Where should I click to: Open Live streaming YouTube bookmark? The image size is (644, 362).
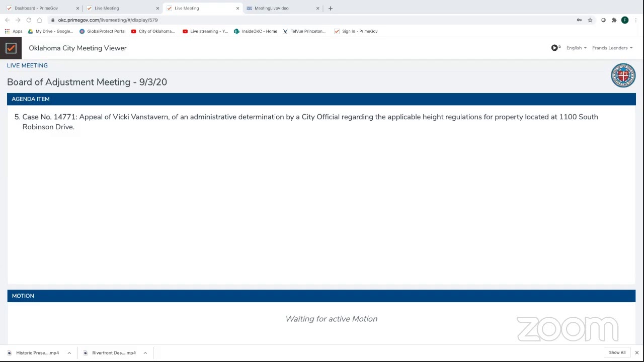(x=205, y=31)
